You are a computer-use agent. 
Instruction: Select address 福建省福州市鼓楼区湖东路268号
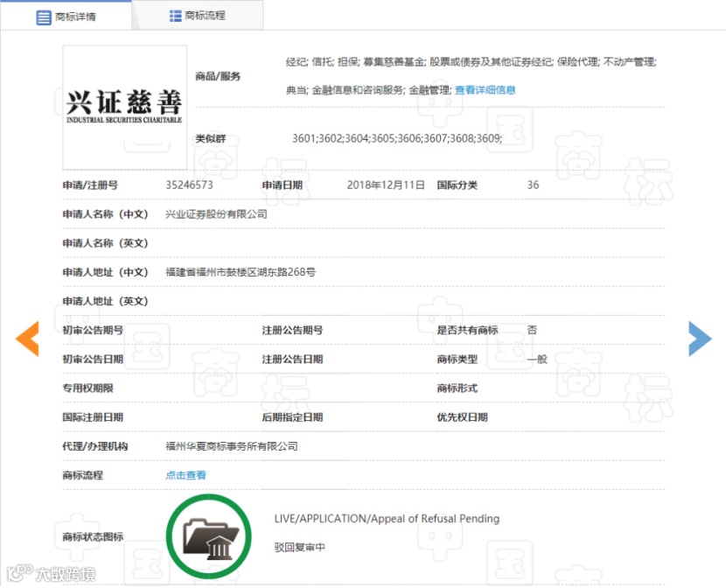241,272
